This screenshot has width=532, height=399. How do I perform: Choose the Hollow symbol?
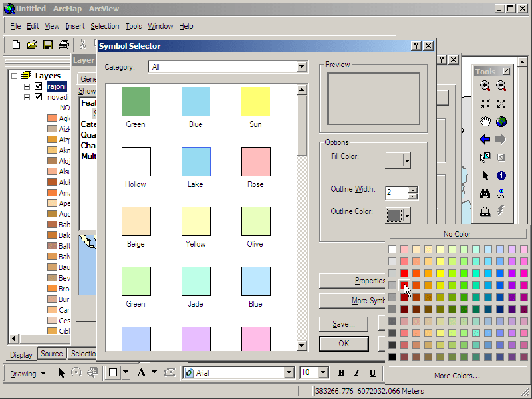[x=136, y=162]
